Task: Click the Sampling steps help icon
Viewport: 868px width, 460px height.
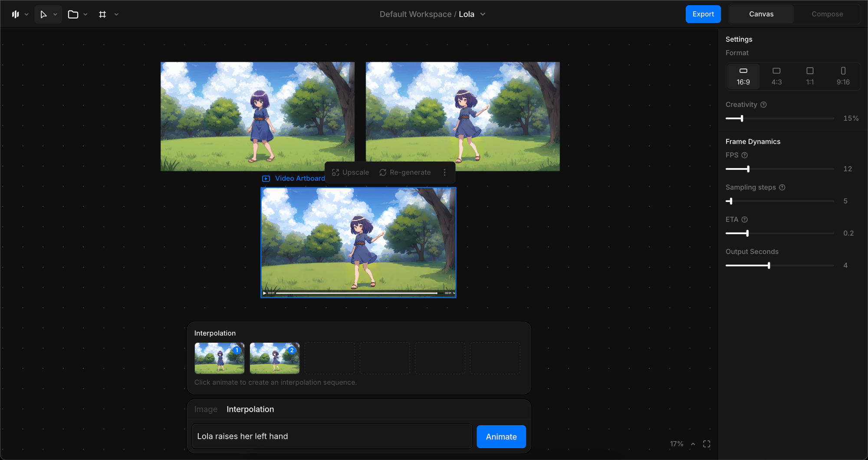Action: coord(782,187)
